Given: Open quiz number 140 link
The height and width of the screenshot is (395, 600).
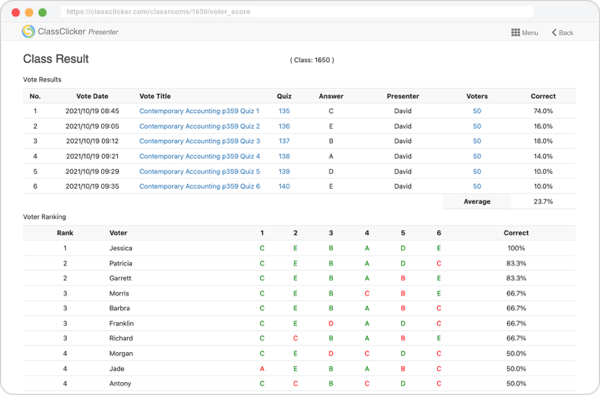Looking at the screenshot, I should pos(284,186).
